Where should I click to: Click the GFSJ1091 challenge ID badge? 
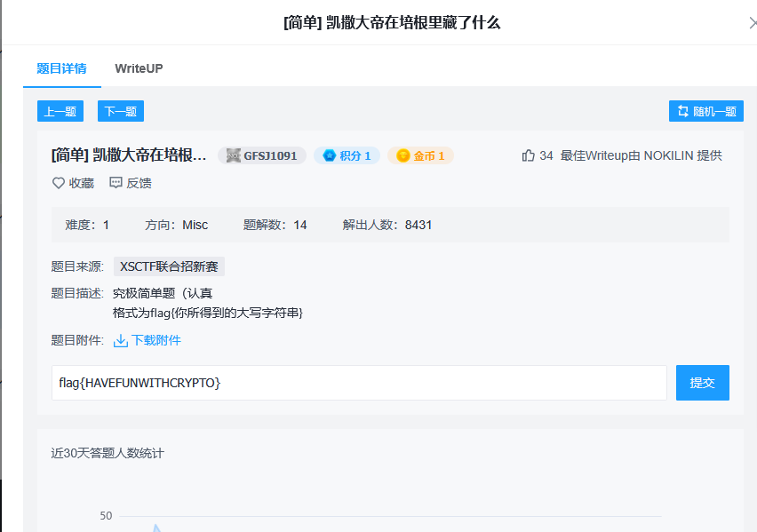262,155
